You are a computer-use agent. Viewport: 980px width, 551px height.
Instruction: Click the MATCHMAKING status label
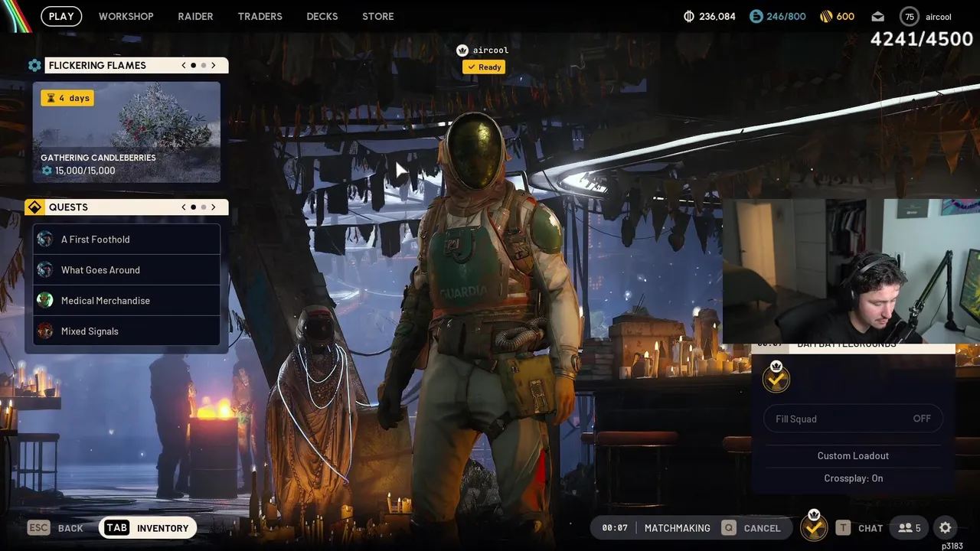click(x=677, y=528)
